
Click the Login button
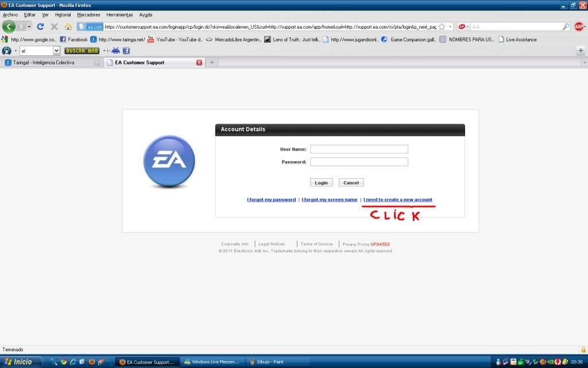coord(322,182)
